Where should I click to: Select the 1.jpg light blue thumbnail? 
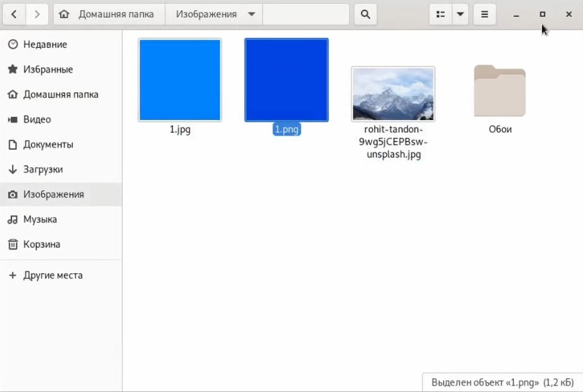180,80
